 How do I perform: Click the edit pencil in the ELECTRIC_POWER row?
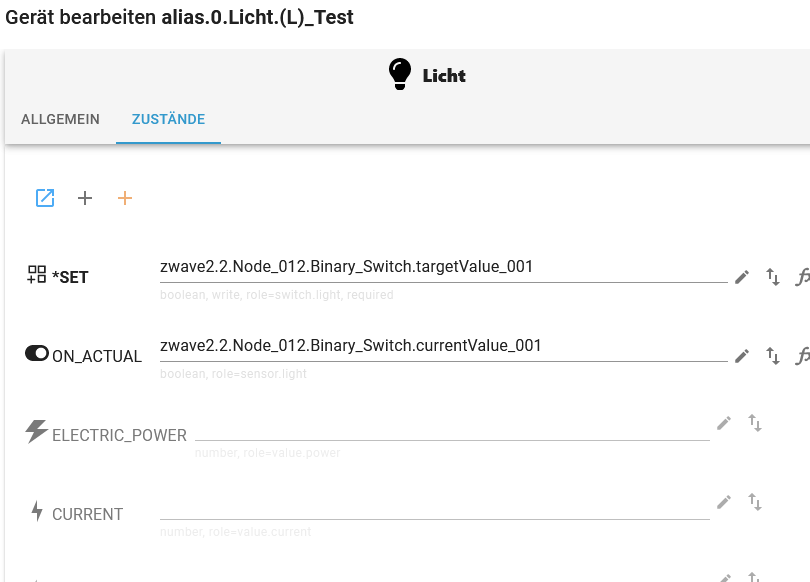pyautogui.click(x=725, y=423)
